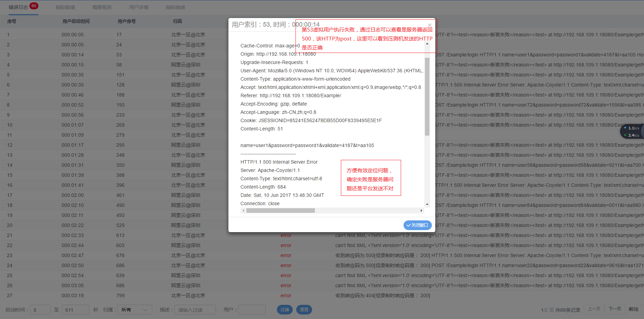Click the 描述 filter input field

point(195,310)
